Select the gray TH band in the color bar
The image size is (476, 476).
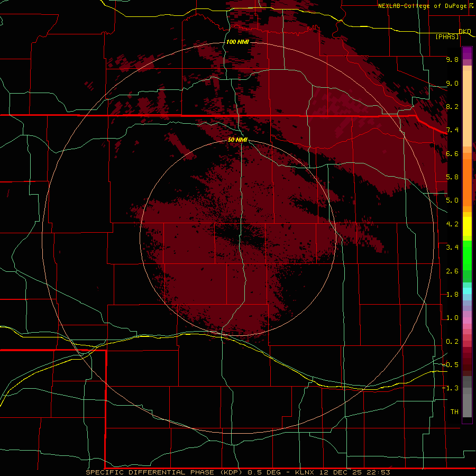click(x=467, y=405)
